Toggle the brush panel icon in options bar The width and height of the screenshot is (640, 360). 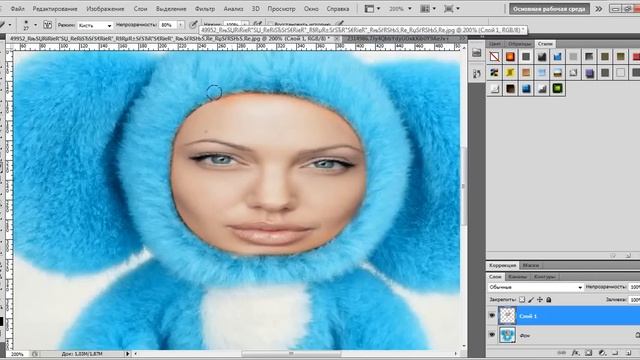(47, 25)
